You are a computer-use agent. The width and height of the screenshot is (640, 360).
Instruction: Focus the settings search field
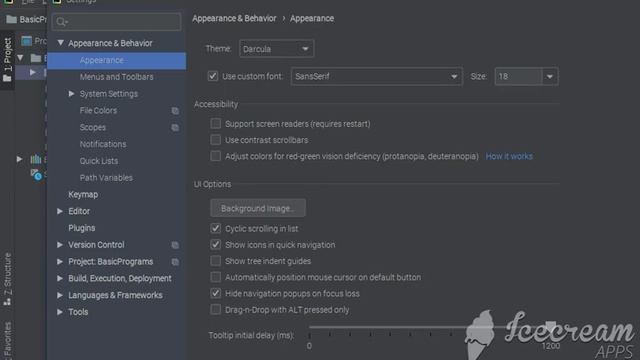click(117, 22)
